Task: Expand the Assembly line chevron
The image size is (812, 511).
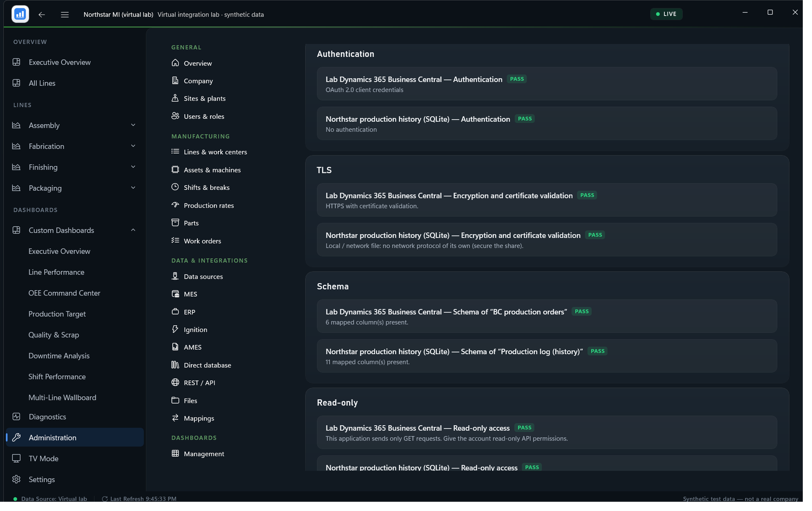Action: [x=133, y=125]
